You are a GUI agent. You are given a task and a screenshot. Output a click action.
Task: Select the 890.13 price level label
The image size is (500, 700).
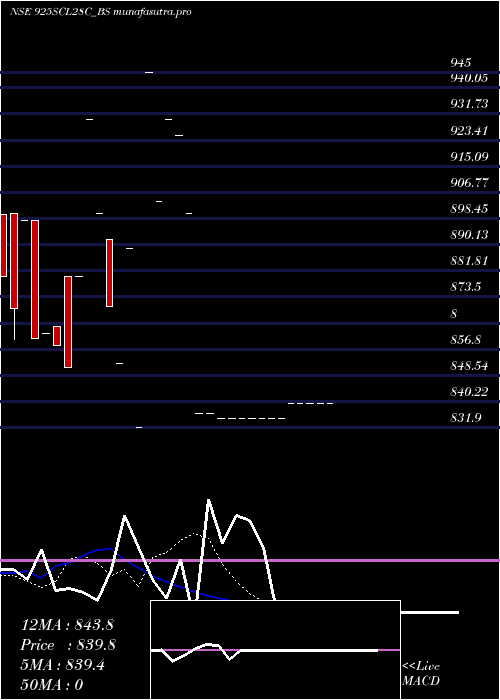(x=469, y=235)
